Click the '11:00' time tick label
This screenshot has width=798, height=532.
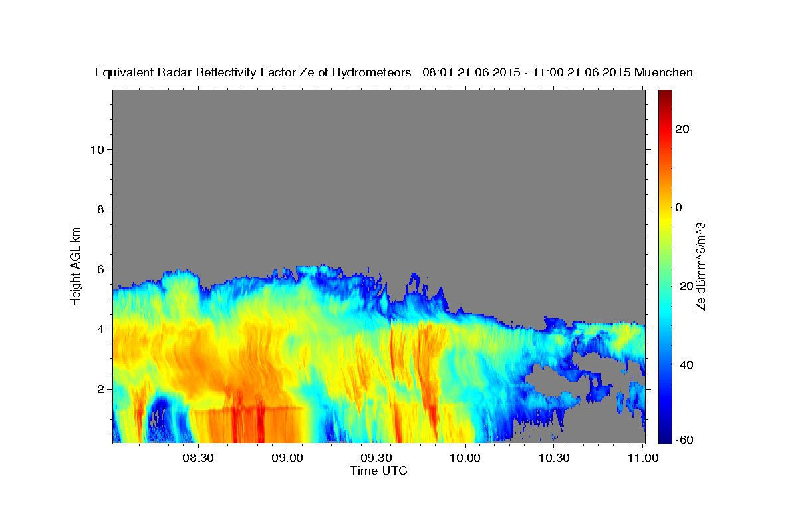tap(642, 458)
